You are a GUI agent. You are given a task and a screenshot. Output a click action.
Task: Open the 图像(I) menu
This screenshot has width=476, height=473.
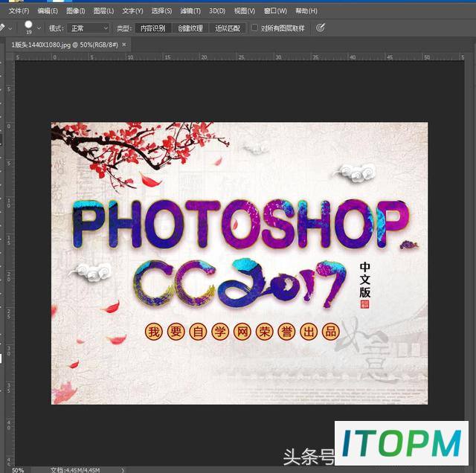76,11
